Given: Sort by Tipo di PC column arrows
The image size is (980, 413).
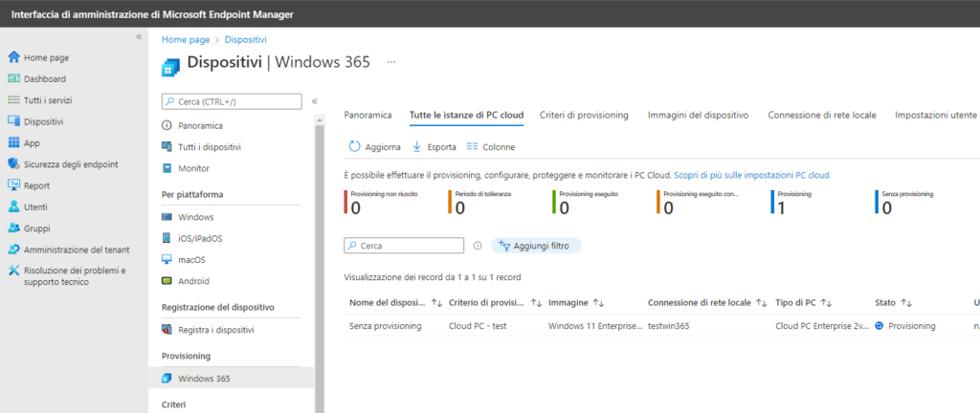Looking at the screenshot, I should [826, 302].
